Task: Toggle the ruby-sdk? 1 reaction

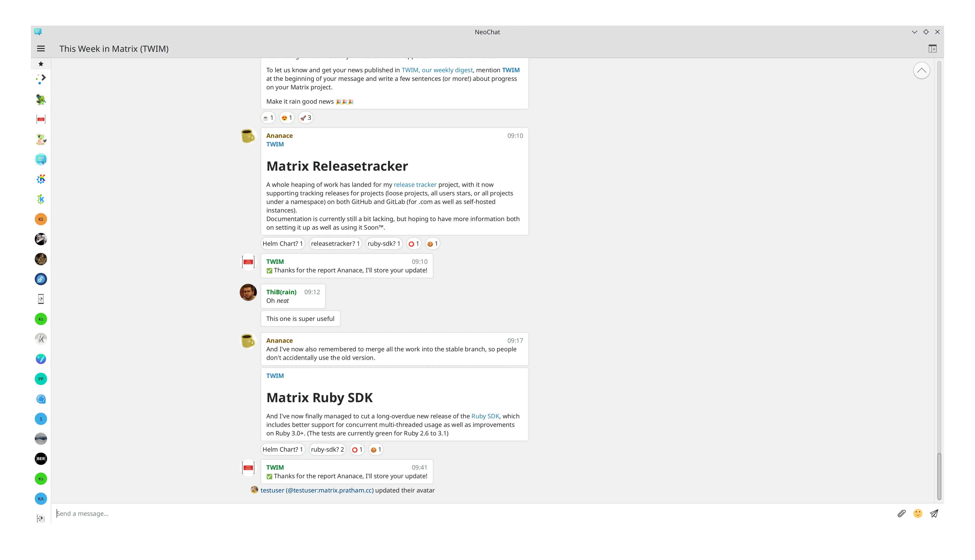Action: pyautogui.click(x=384, y=243)
